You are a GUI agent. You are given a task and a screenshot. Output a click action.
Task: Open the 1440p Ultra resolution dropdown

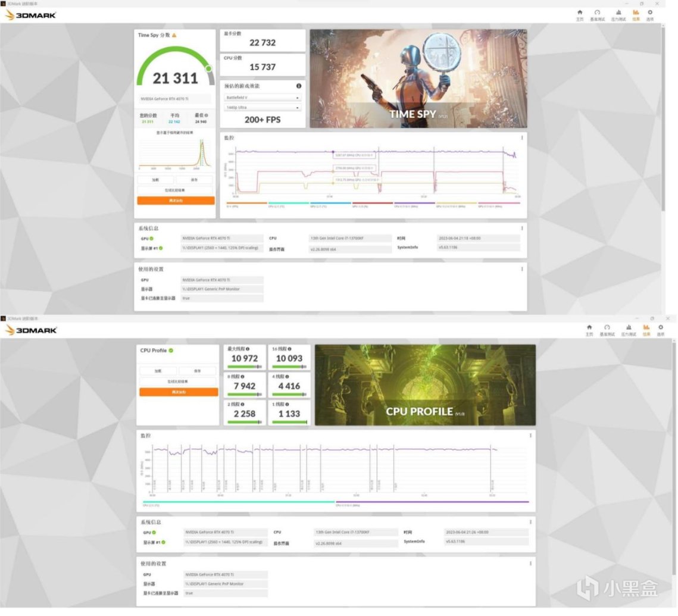coord(263,108)
